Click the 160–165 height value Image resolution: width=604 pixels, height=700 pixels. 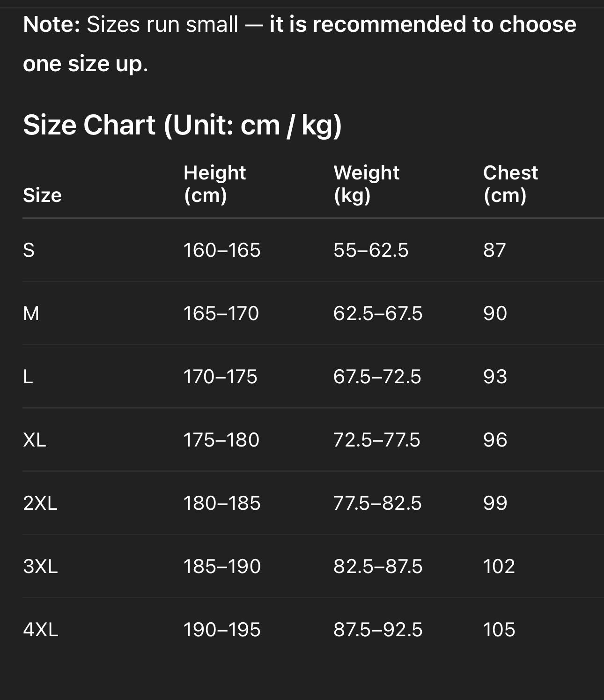[x=221, y=250]
